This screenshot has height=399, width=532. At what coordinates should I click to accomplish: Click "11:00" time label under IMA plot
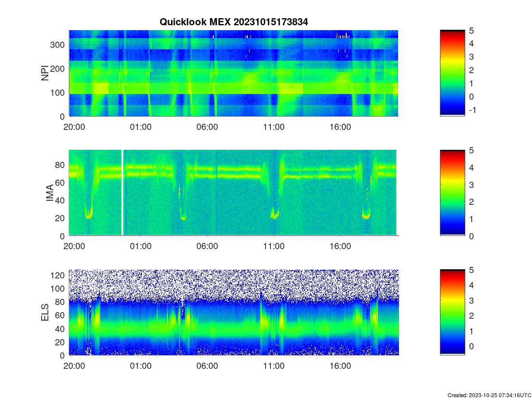pos(274,246)
